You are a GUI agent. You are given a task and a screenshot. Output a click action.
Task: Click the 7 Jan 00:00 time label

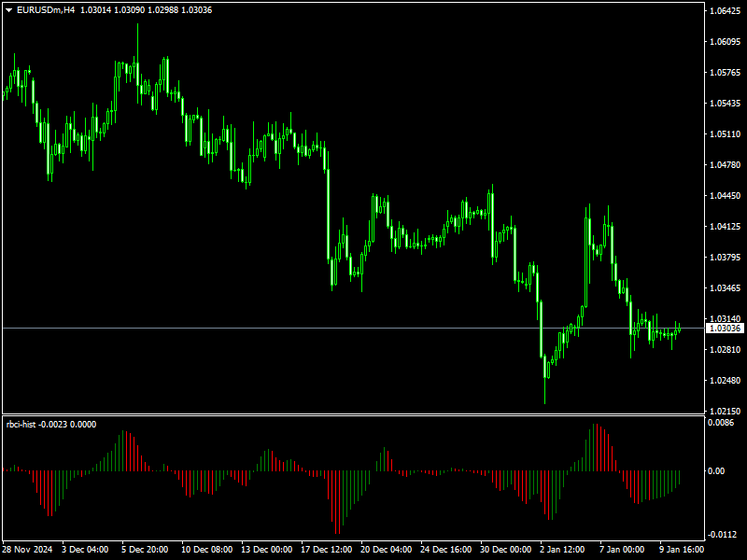point(622,550)
